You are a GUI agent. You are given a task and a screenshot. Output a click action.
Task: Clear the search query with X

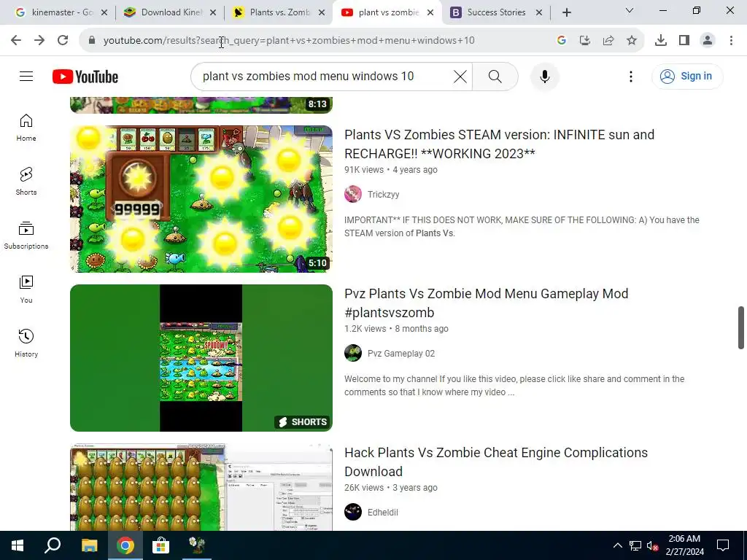point(460,76)
